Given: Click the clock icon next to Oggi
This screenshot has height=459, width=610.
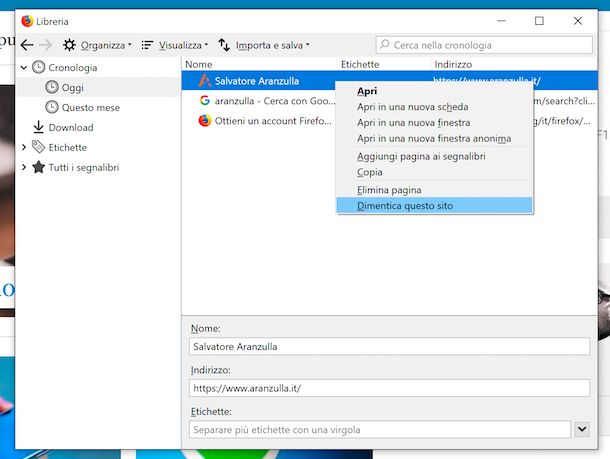Looking at the screenshot, I should [52, 87].
